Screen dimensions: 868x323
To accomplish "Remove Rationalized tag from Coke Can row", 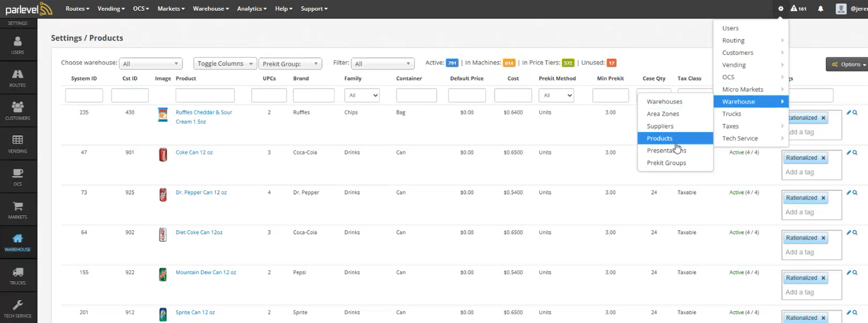I will tap(823, 158).
